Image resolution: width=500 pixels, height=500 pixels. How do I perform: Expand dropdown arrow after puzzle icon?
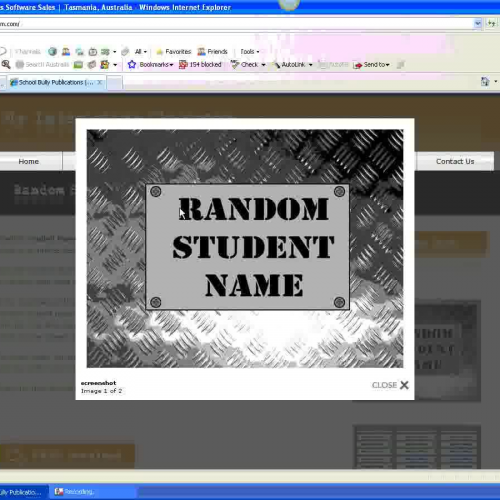[115, 65]
